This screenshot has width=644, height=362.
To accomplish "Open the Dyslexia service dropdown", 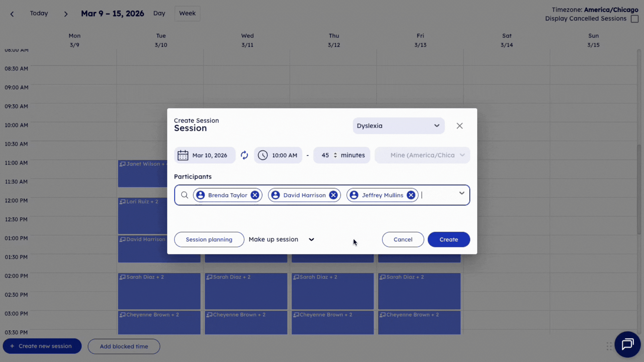I will coord(398,126).
